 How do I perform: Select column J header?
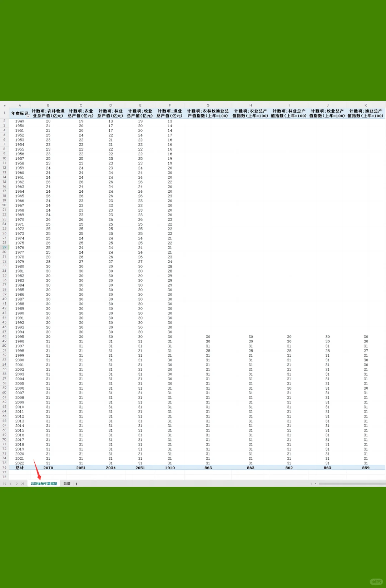point(327,105)
